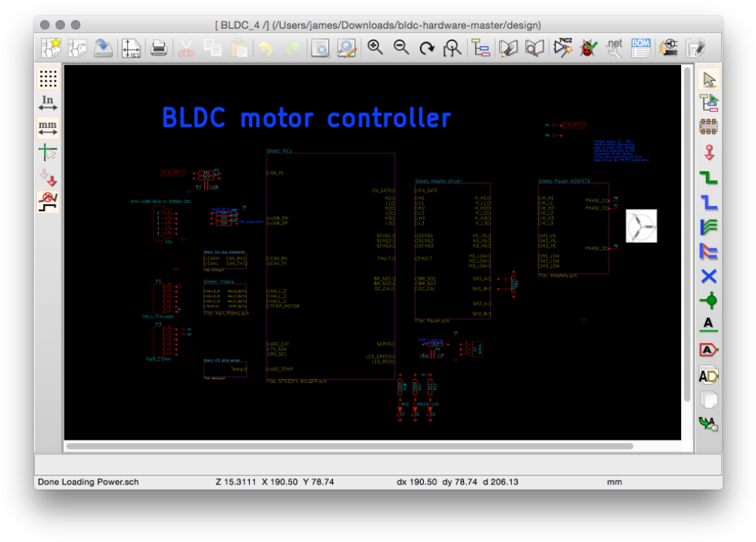
Task: Switch units to inches
Action: point(48,103)
